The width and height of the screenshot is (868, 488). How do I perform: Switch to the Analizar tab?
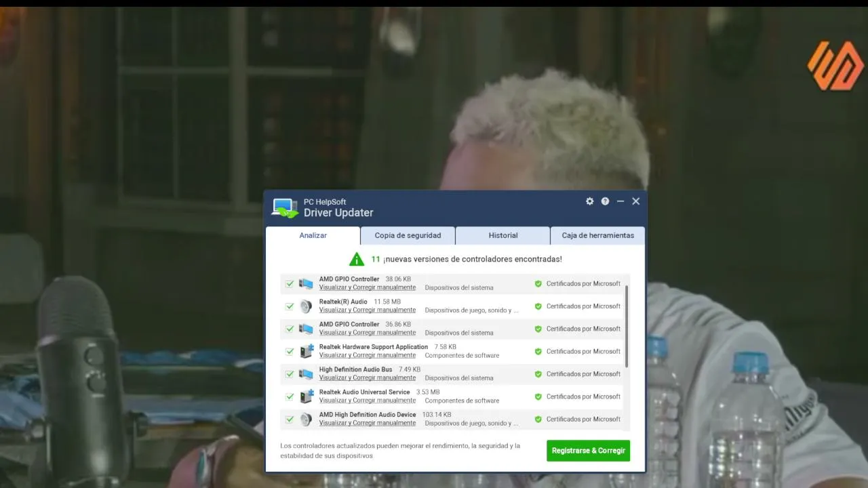point(313,235)
